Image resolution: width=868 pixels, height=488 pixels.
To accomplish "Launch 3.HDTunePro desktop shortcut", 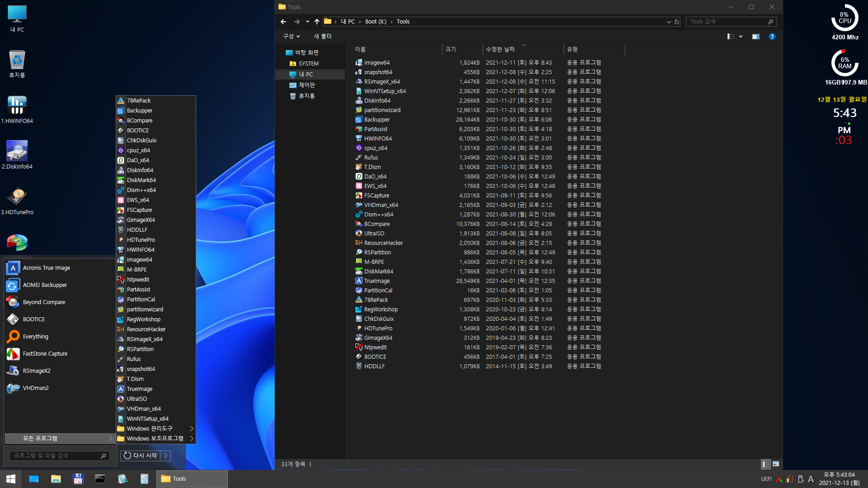I will (17, 201).
